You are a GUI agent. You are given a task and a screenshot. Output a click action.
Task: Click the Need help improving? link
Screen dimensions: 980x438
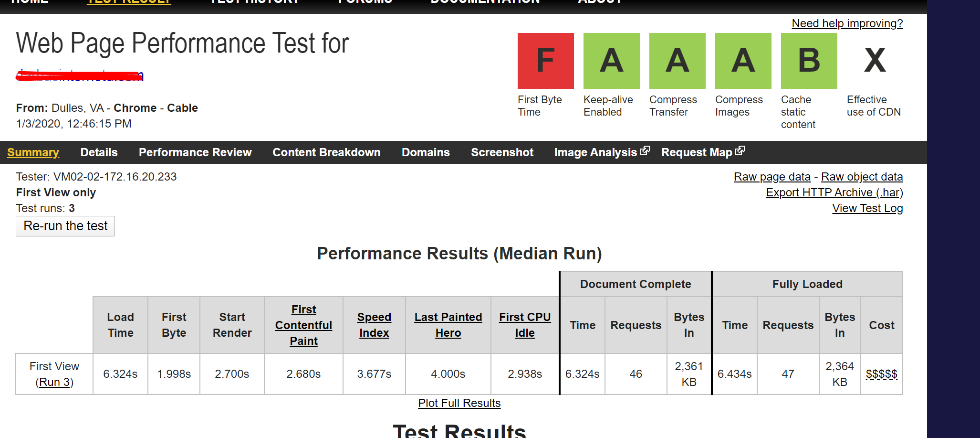[847, 23]
